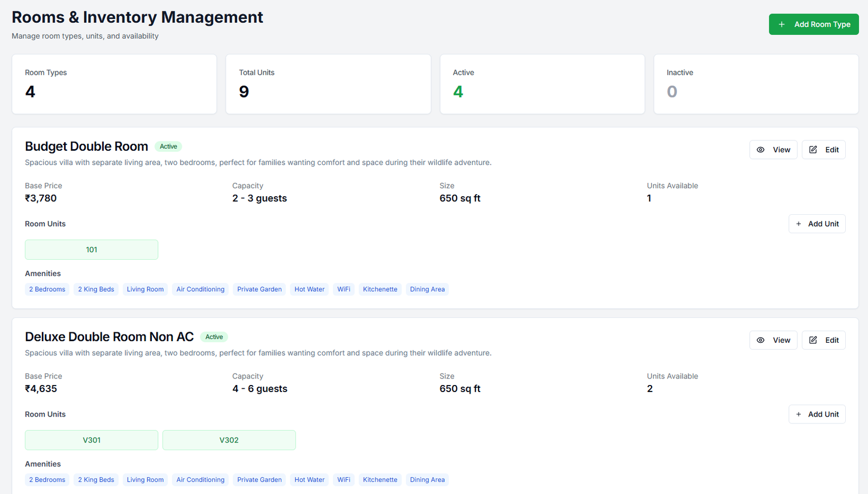Click the Room Types summary card

(114, 84)
